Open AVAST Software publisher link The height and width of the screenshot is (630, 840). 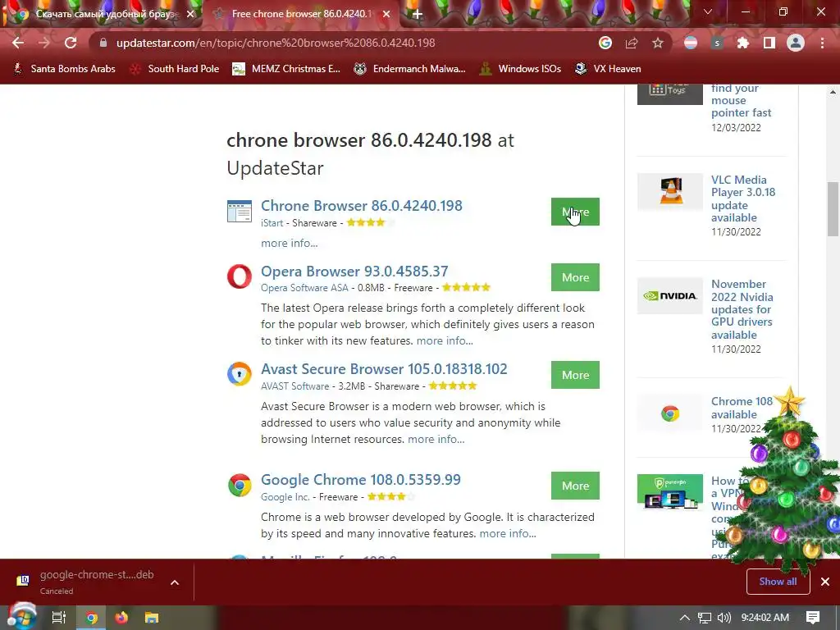coord(295,386)
